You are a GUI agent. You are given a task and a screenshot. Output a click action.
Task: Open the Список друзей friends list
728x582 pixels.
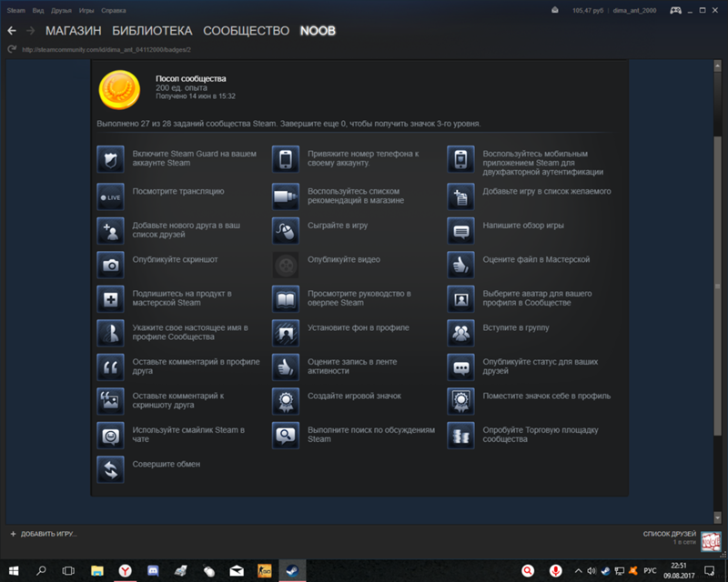(x=669, y=533)
